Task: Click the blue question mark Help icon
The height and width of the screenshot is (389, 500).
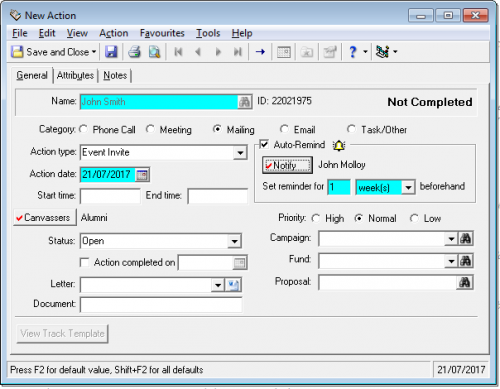Action: (x=353, y=52)
